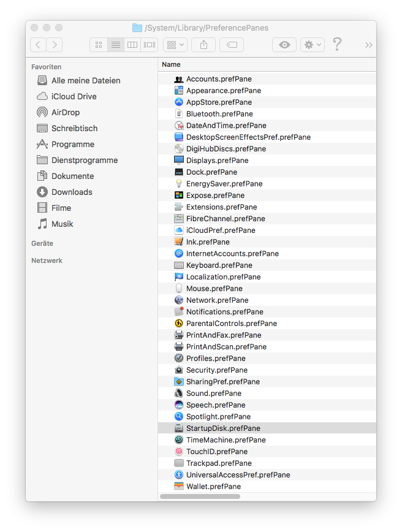Click the InternetAccounts.prefPane @ icon
This screenshot has height=532, width=402.
pyautogui.click(x=179, y=254)
